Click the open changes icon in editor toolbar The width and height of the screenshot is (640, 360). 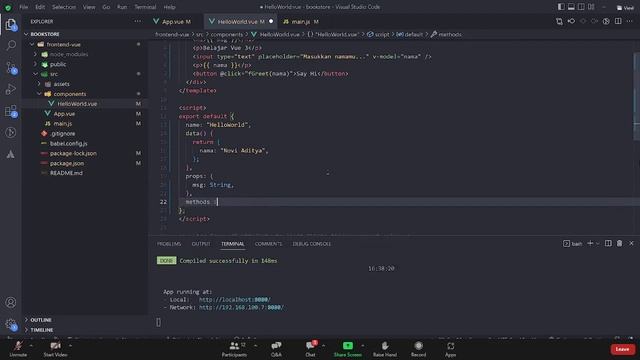pyautogui.click(x=559, y=21)
